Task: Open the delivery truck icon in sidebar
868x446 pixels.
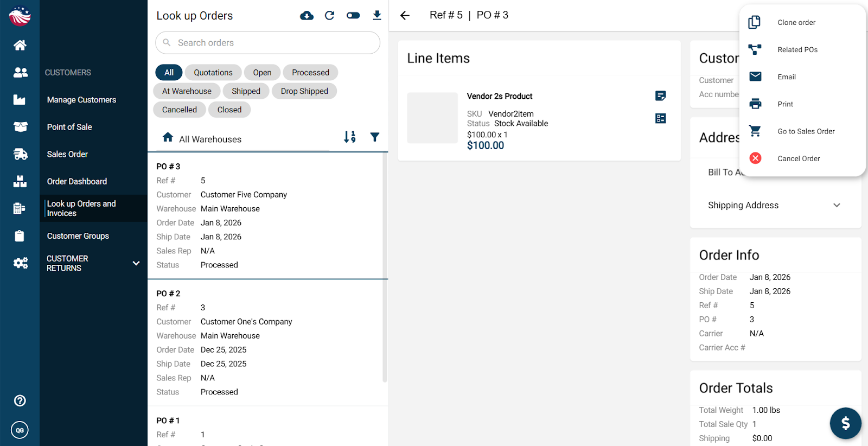Action: click(x=20, y=154)
